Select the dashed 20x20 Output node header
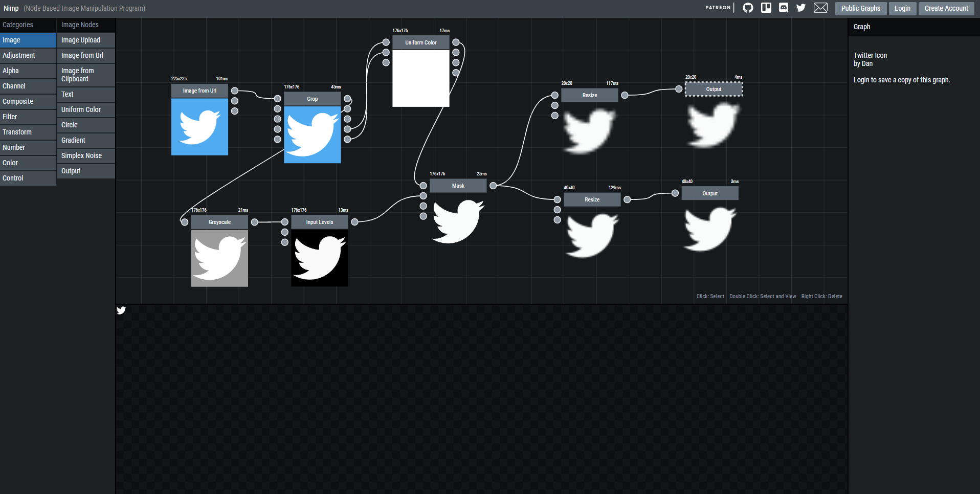The image size is (980, 494). [x=714, y=89]
